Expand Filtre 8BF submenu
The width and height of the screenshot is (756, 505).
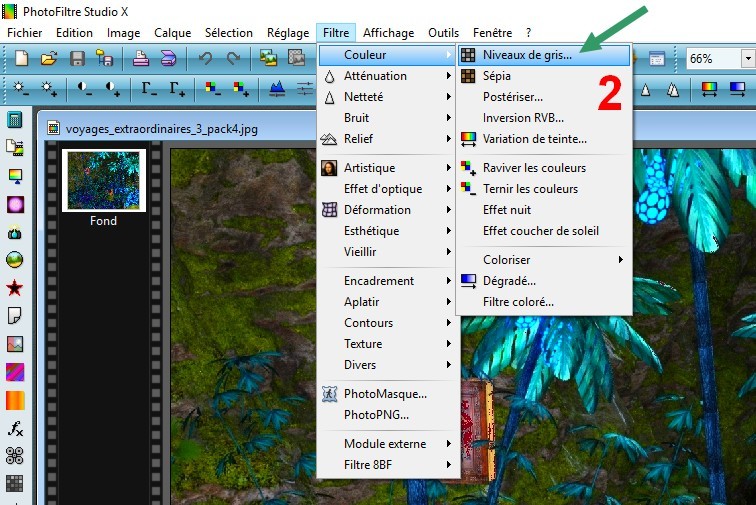pos(388,465)
